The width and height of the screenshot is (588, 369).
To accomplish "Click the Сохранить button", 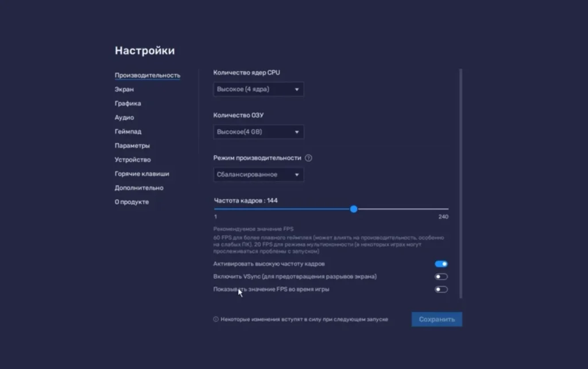I will (x=436, y=320).
